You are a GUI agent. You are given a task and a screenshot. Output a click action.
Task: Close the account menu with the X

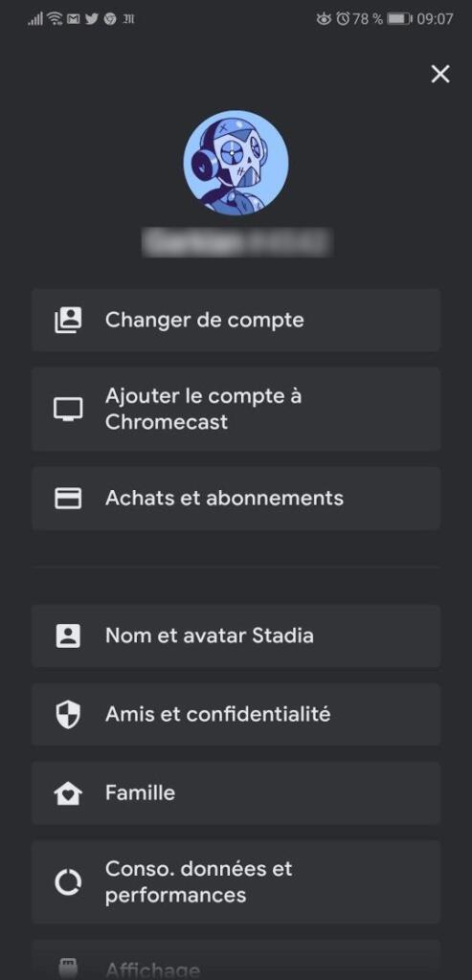point(440,75)
